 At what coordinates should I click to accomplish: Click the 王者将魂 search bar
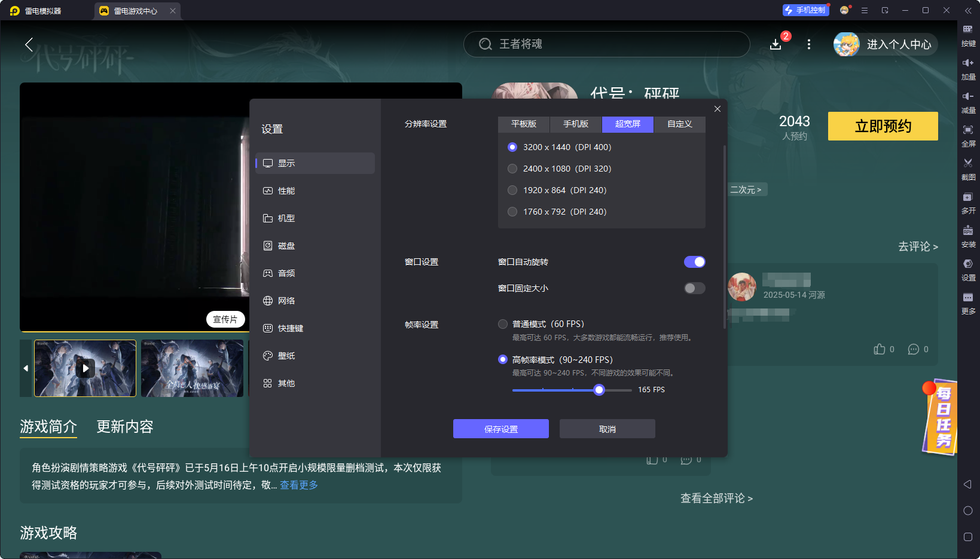(606, 44)
